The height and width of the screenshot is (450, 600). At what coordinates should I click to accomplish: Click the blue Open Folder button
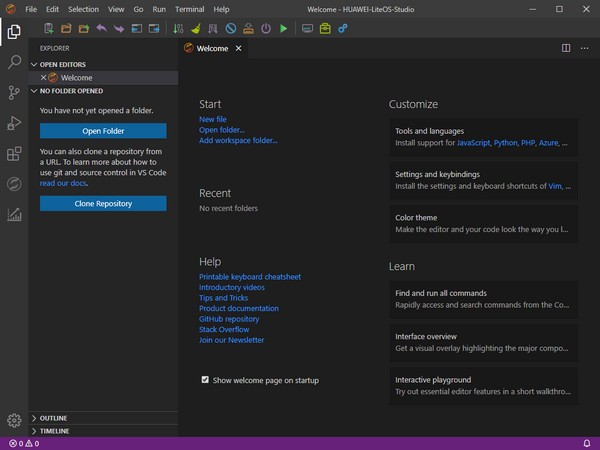pyautogui.click(x=103, y=131)
